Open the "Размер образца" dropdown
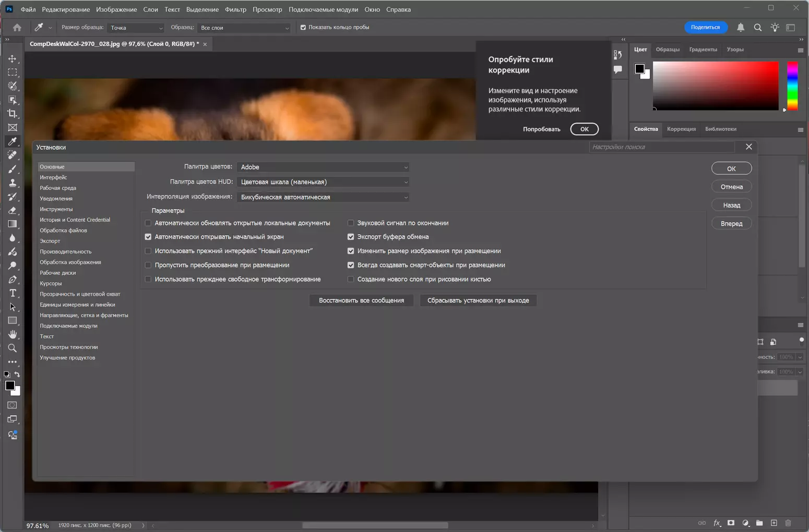Viewport: 809px width, 532px height. [x=136, y=28]
